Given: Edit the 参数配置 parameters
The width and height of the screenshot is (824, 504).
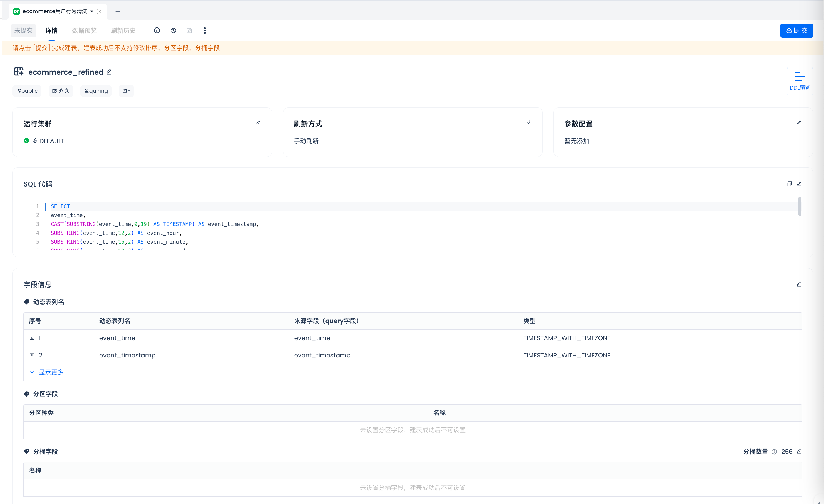Looking at the screenshot, I should 799,123.
